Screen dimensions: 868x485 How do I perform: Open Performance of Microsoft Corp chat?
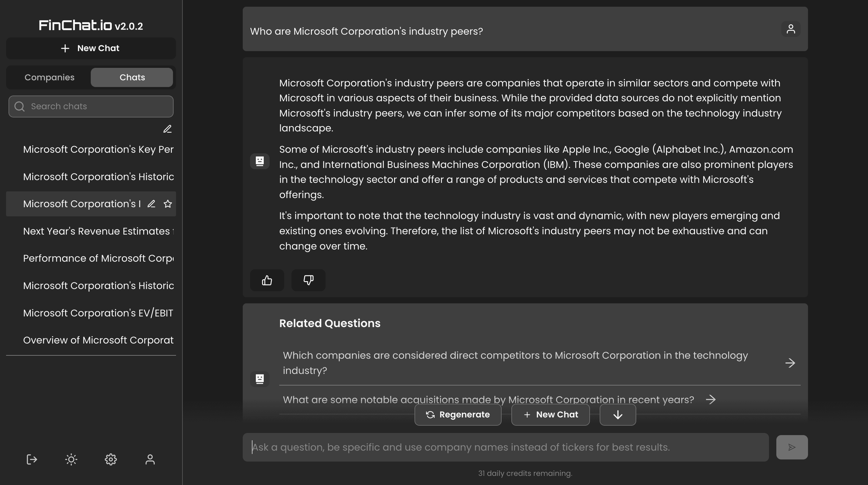click(91, 258)
